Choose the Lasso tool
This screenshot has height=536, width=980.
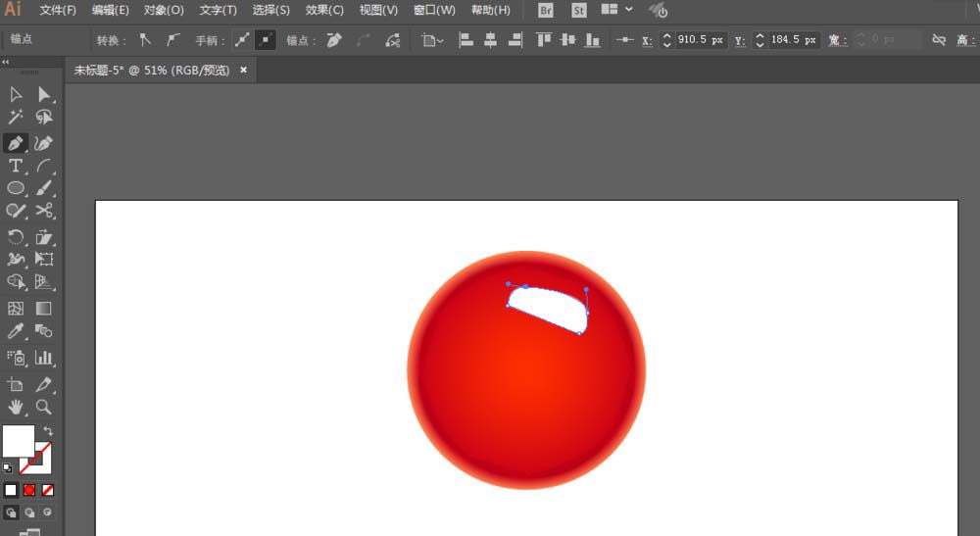click(x=43, y=117)
